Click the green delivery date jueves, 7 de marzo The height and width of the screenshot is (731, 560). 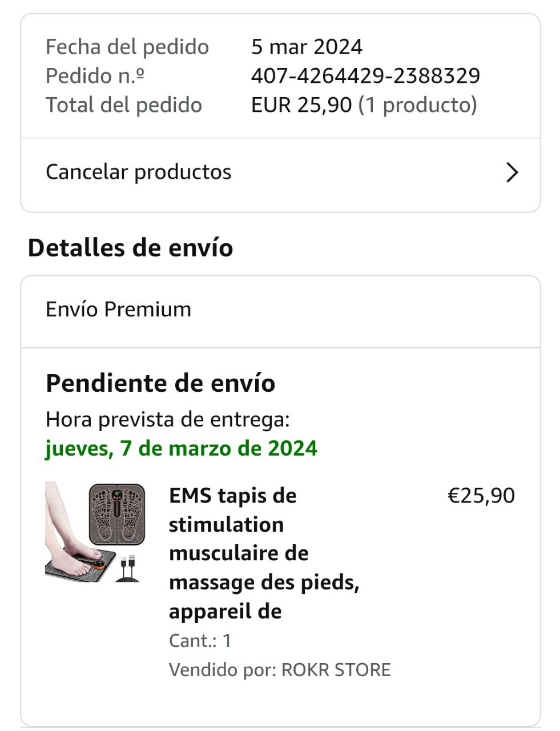(x=181, y=448)
